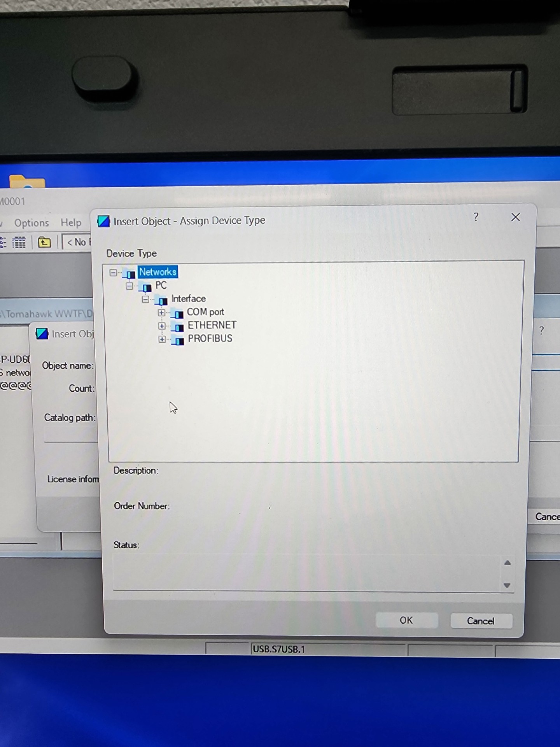Open the Help menu

click(x=71, y=223)
